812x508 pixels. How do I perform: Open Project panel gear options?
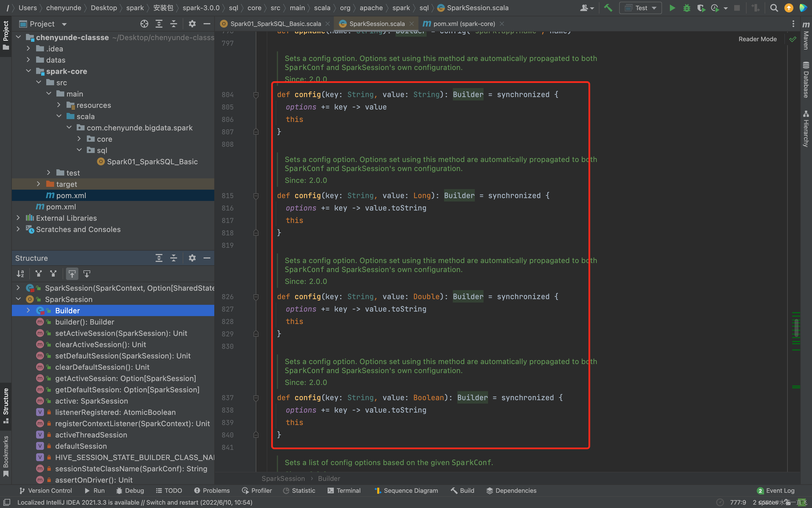(x=192, y=24)
